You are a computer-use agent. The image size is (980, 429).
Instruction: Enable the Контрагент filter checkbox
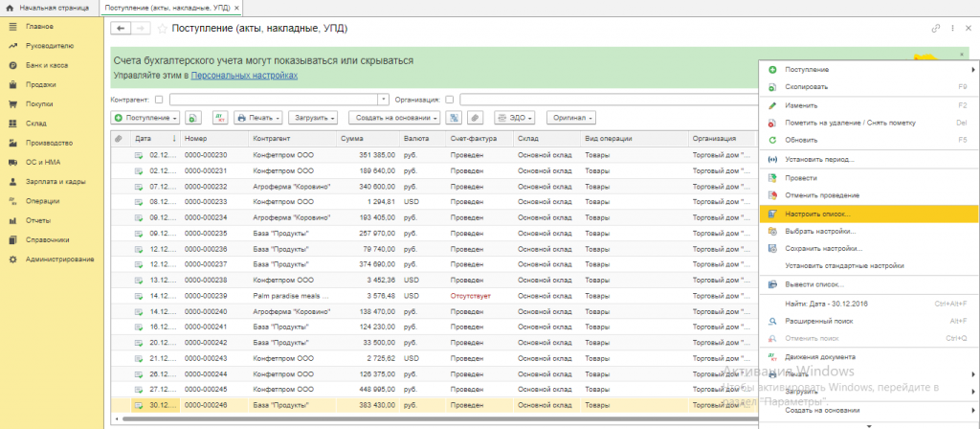point(157,99)
